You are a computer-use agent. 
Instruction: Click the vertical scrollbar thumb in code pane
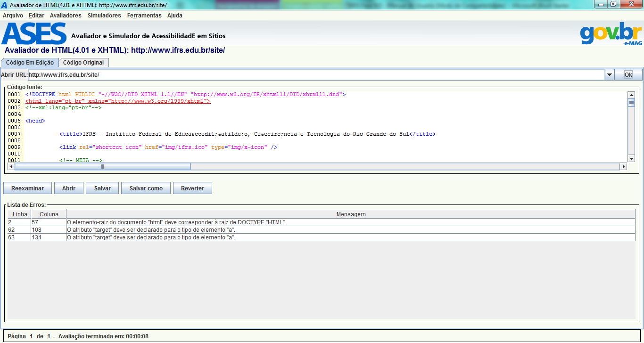click(x=631, y=102)
